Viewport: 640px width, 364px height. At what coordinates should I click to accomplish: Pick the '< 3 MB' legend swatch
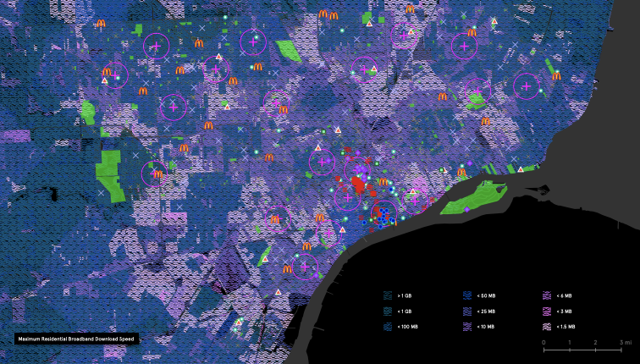coord(548,312)
